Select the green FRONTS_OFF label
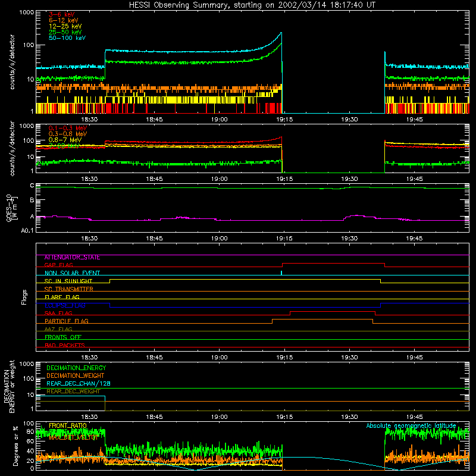This screenshot has width=476, height=476. coord(63,337)
